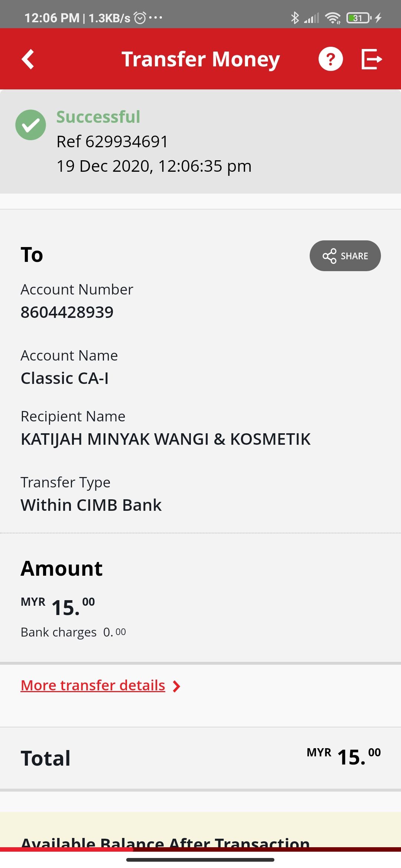Tap the bottom home gesture bar

pos(200,859)
